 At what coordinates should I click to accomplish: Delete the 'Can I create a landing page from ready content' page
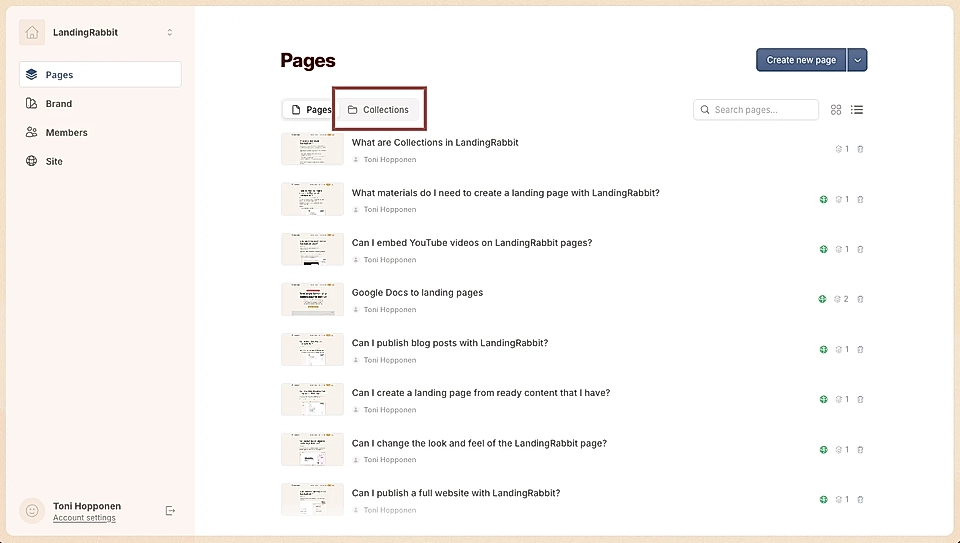coord(860,399)
